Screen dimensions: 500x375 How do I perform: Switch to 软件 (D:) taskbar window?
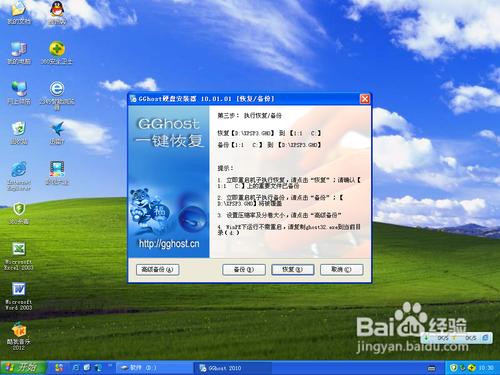(154, 368)
